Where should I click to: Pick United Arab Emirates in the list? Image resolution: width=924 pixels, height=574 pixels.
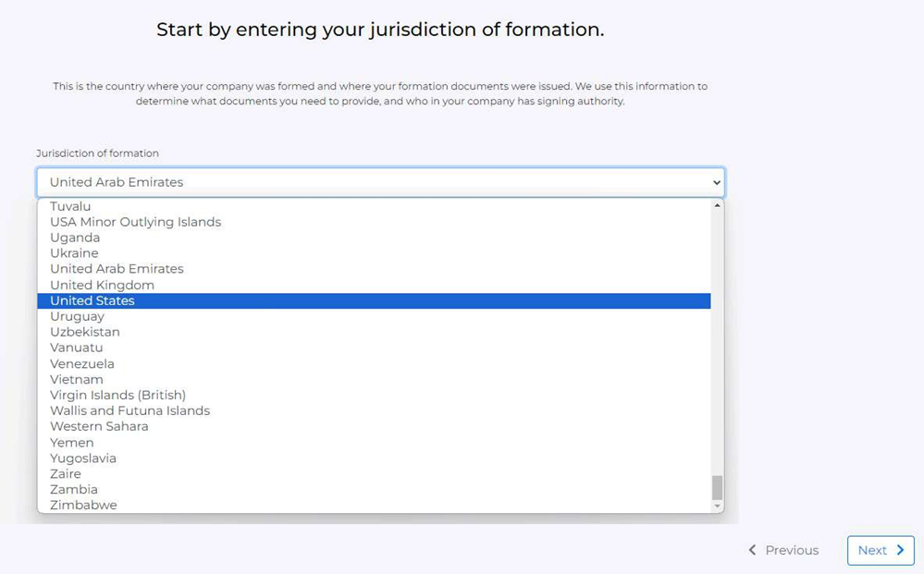tap(374, 269)
